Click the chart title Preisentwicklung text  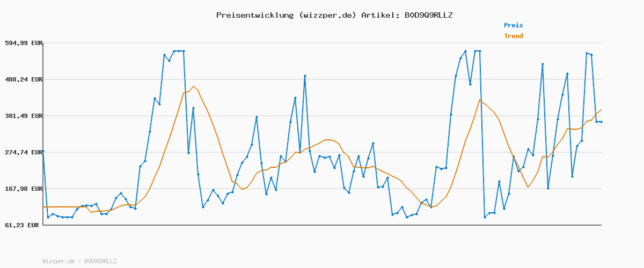tap(254, 15)
